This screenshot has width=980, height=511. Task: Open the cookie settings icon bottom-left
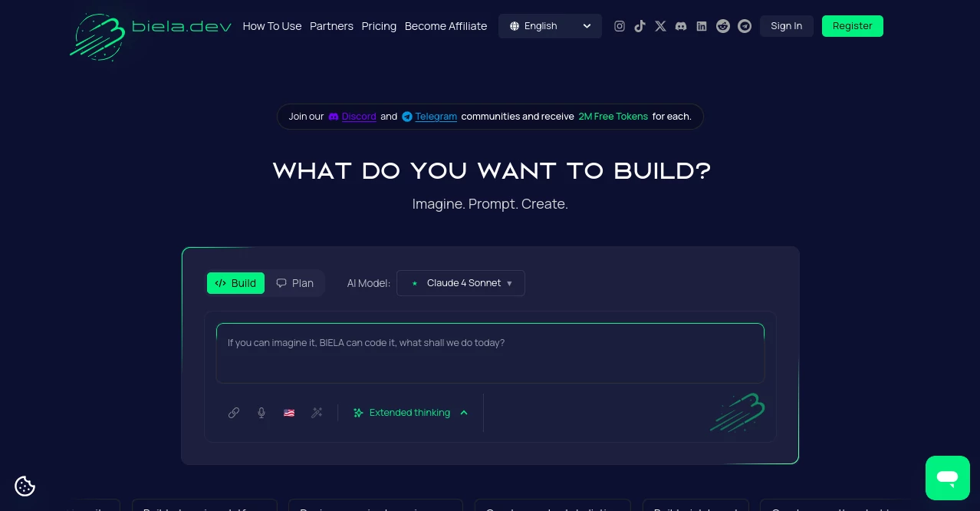tap(25, 486)
